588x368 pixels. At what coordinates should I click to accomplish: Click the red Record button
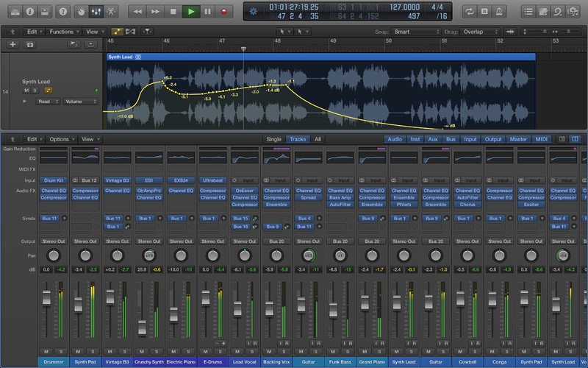coord(223,12)
